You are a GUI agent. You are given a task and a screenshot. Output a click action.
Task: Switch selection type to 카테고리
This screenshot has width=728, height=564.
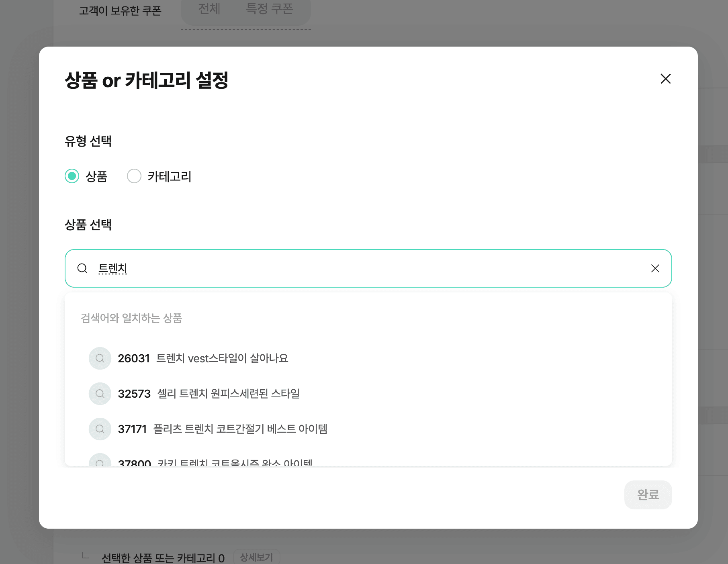[134, 176]
